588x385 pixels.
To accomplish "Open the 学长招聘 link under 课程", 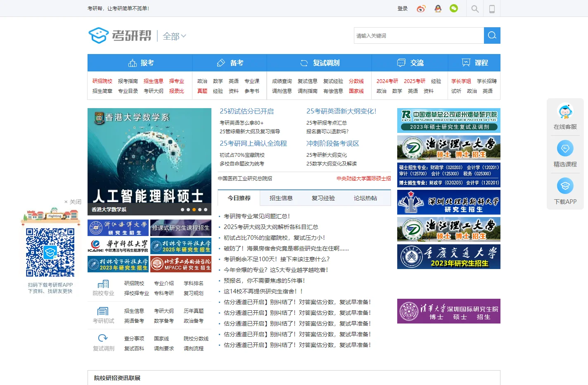I will (487, 81).
